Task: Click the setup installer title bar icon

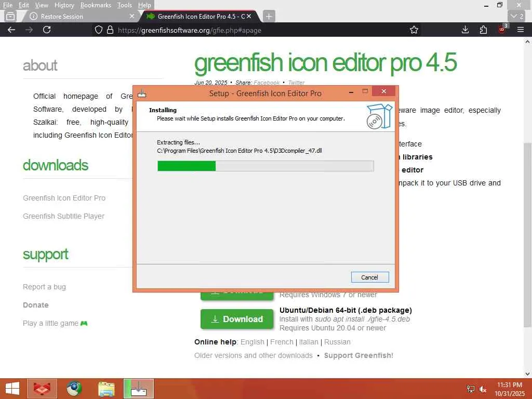Action: point(142,94)
